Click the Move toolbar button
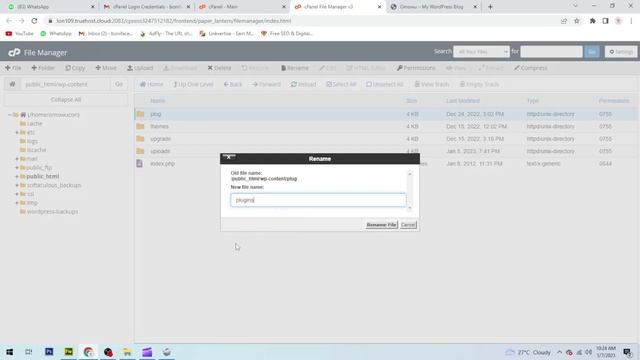The height and width of the screenshot is (360, 640). point(106,68)
